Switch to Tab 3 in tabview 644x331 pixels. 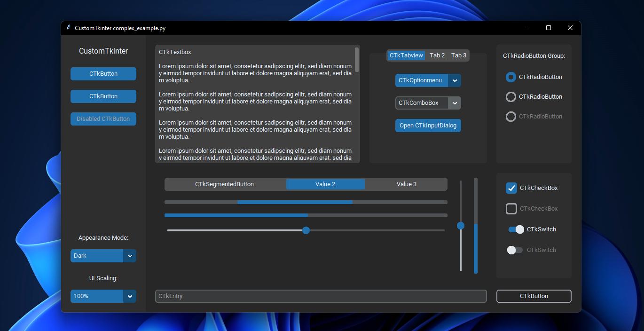pos(459,55)
